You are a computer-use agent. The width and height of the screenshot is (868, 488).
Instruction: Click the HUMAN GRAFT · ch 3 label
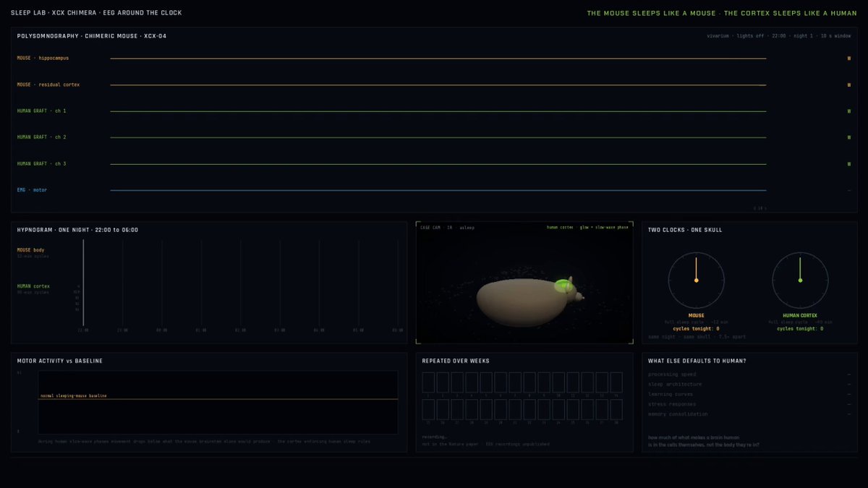pyautogui.click(x=41, y=163)
